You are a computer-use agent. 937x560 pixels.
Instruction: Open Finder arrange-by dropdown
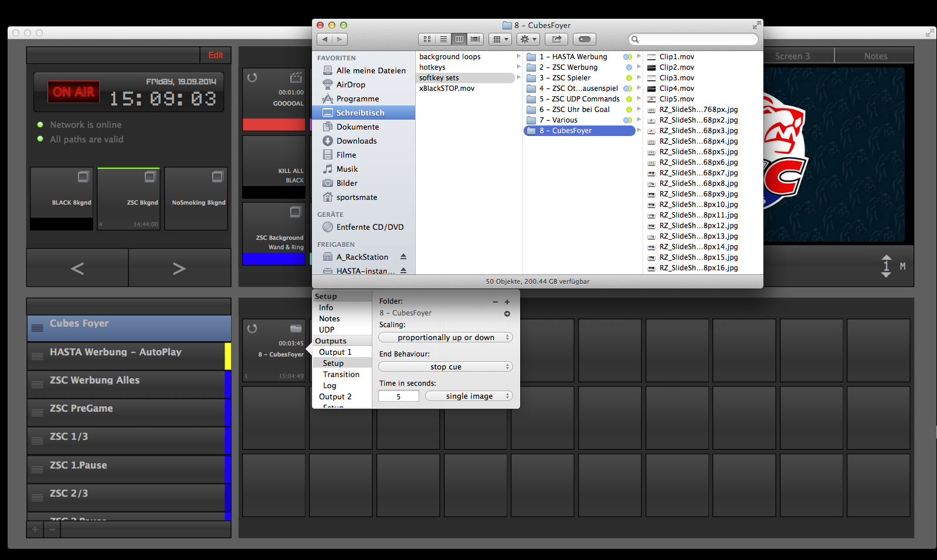tap(500, 39)
